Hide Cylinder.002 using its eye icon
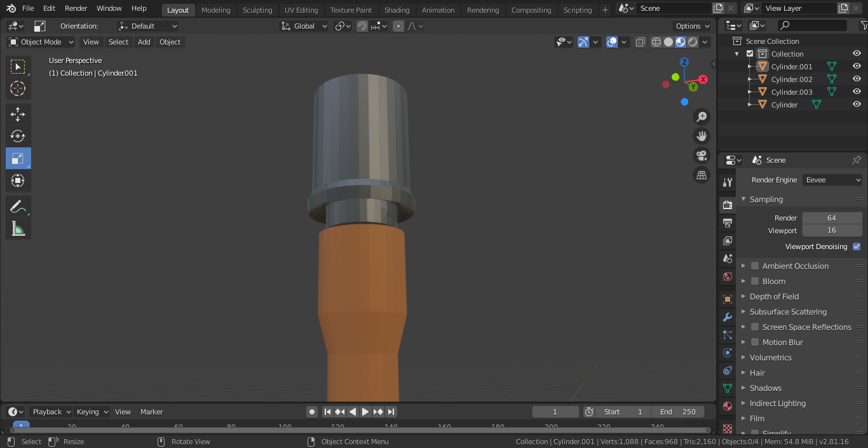Screen dimensions: 868x448 [857, 79]
